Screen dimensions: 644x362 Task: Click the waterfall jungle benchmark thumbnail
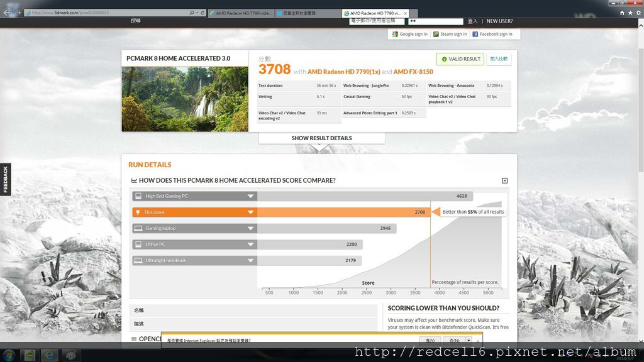tap(185, 99)
